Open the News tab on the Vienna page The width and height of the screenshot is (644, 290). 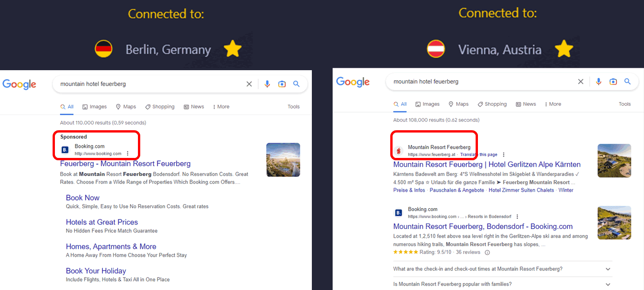(525, 104)
